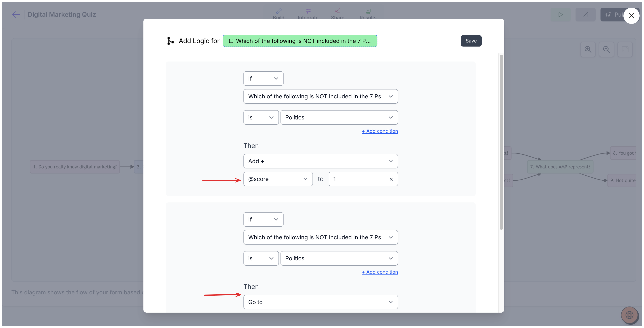Expand the Go to action dropdown

pyautogui.click(x=321, y=302)
